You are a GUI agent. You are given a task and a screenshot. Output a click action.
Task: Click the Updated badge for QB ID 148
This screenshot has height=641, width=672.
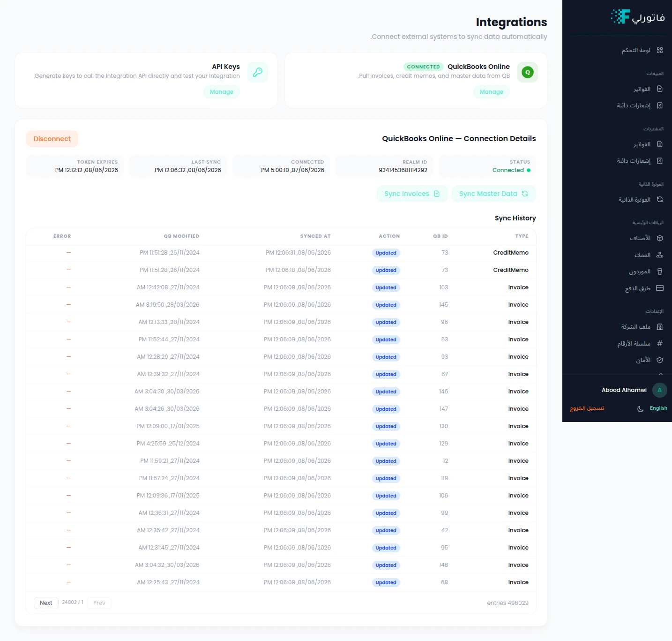pos(386,565)
